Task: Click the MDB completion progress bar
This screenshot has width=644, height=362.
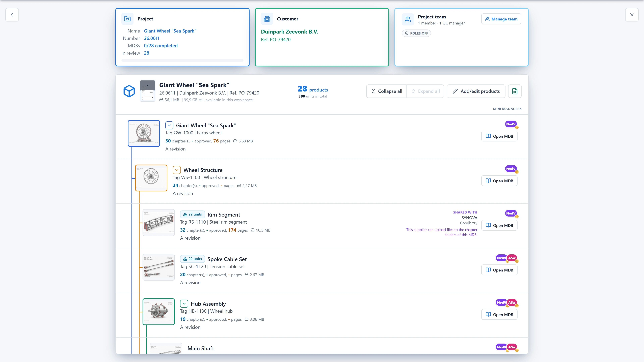Action: (182, 60)
